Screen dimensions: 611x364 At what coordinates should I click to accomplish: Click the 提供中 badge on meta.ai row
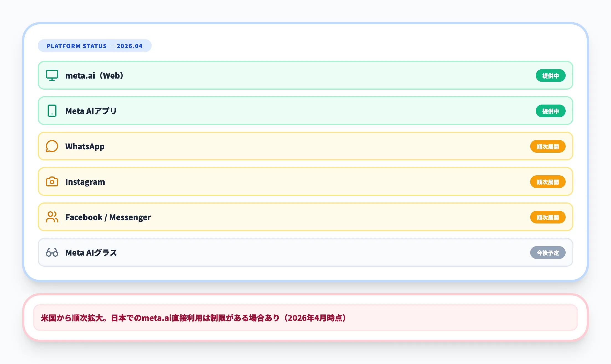tap(550, 76)
